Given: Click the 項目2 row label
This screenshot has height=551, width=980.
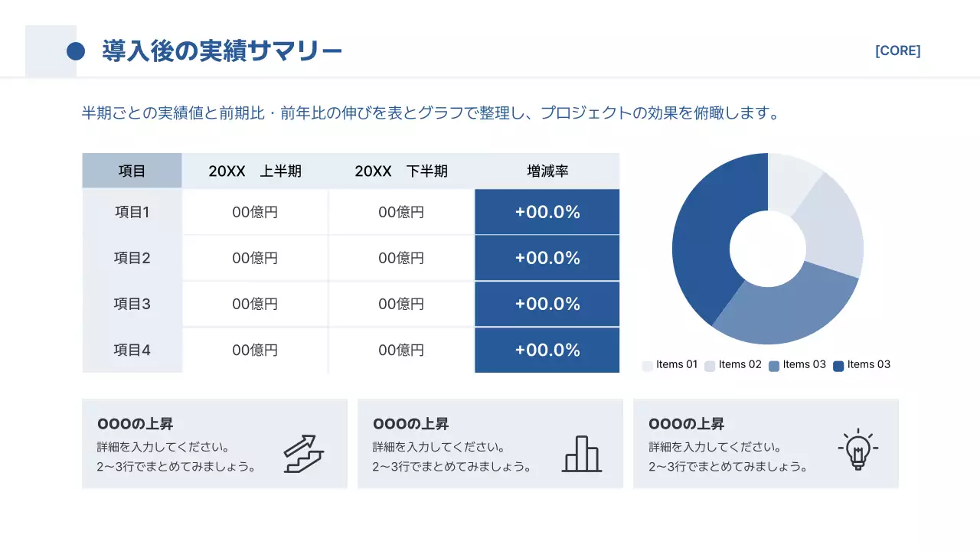Looking at the screenshot, I should (x=132, y=258).
